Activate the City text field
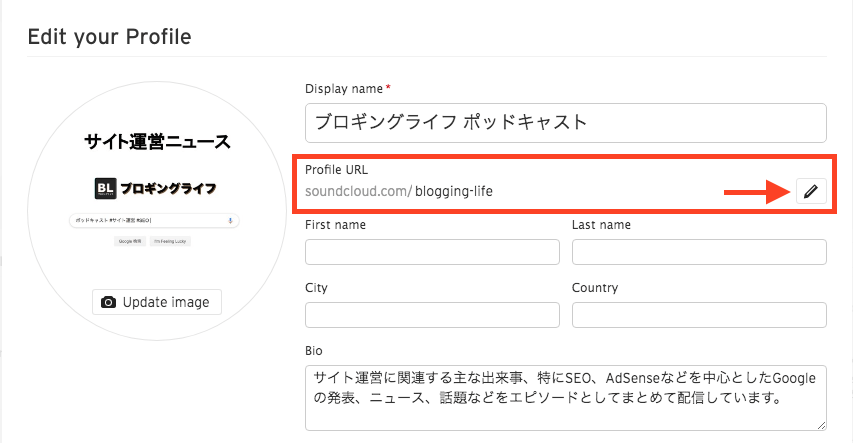853x443 pixels. pyautogui.click(x=432, y=315)
